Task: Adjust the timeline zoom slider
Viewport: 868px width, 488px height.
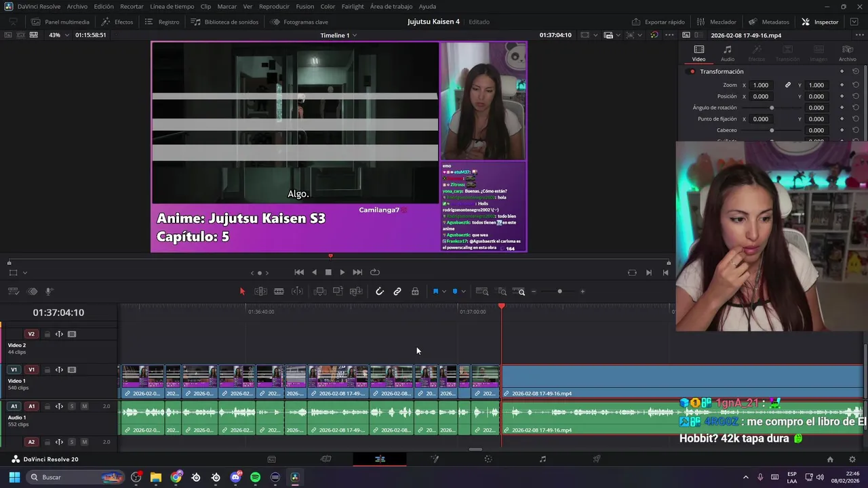Action: tap(559, 291)
